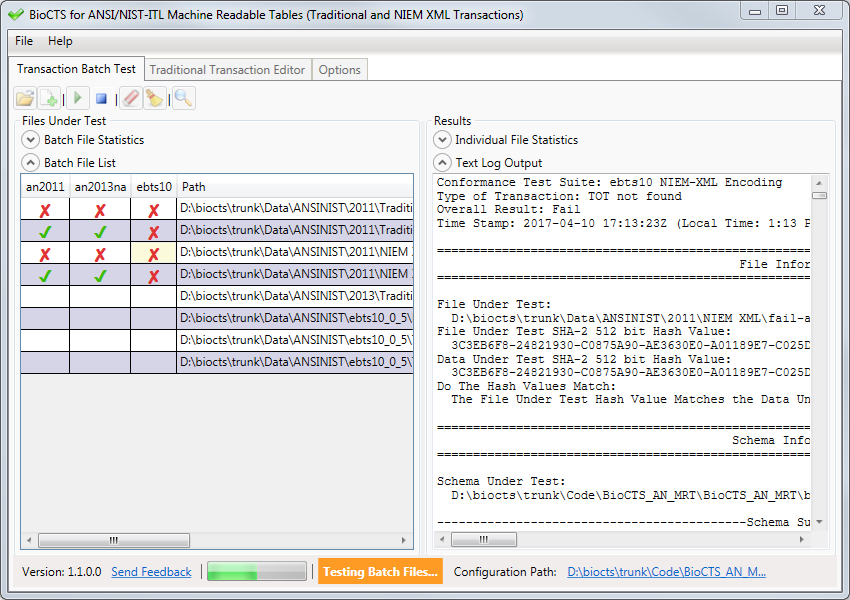Screen dimensions: 850x600
Task: Click the broom clear icon
Action: click(154, 98)
